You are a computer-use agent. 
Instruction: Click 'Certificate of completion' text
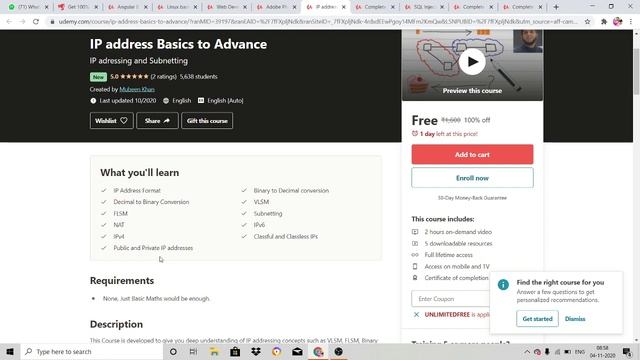pos(456,278)
